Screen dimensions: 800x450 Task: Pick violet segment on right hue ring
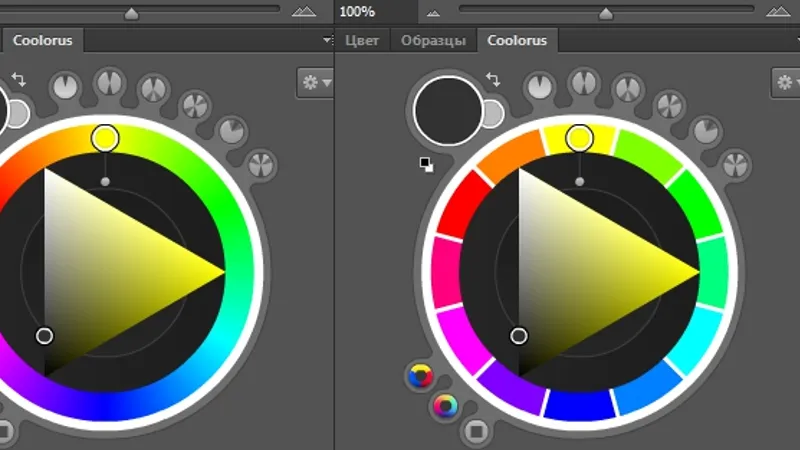click(512, 389)
